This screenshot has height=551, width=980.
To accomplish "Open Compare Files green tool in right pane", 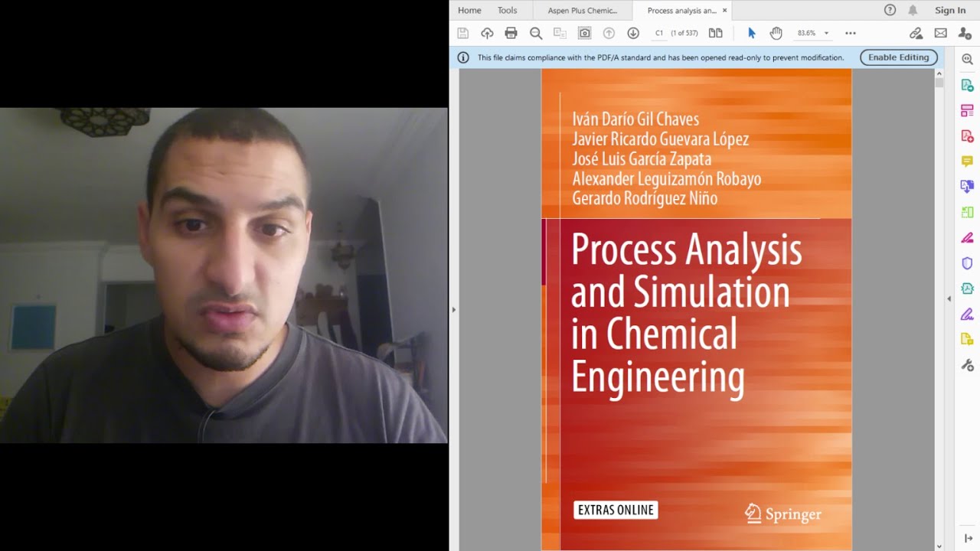I will tap(967, 212).
